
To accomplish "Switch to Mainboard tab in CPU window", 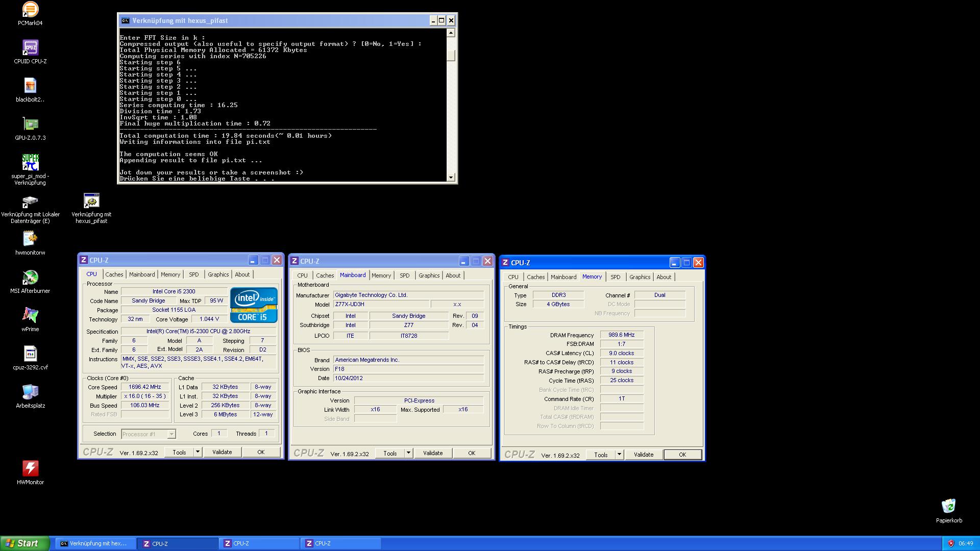I will tap(142, 274).
